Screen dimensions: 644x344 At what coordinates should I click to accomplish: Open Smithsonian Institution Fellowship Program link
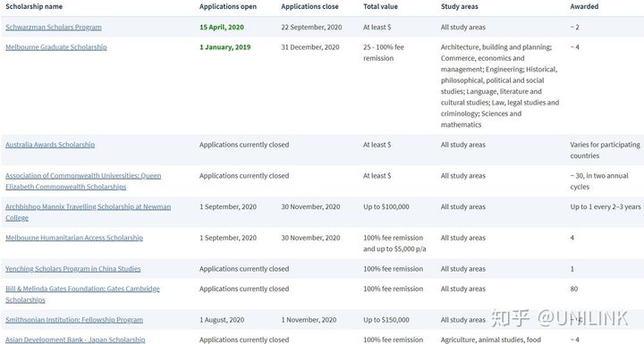[x=74, y=320]
